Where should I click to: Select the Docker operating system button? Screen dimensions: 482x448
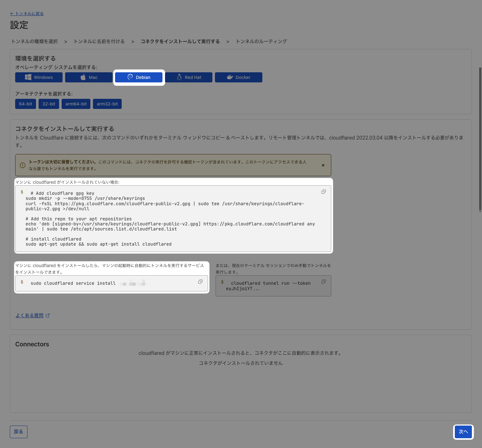(239, 77)
